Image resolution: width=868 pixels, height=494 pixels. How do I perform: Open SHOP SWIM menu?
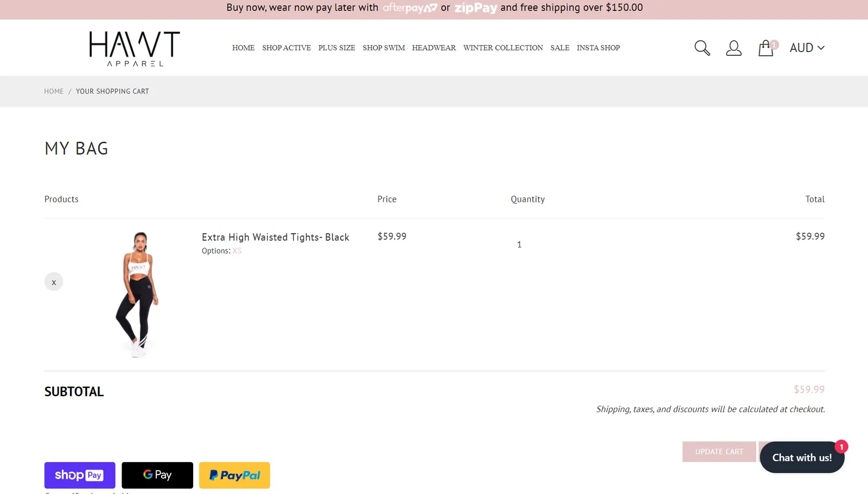[384, 48]
